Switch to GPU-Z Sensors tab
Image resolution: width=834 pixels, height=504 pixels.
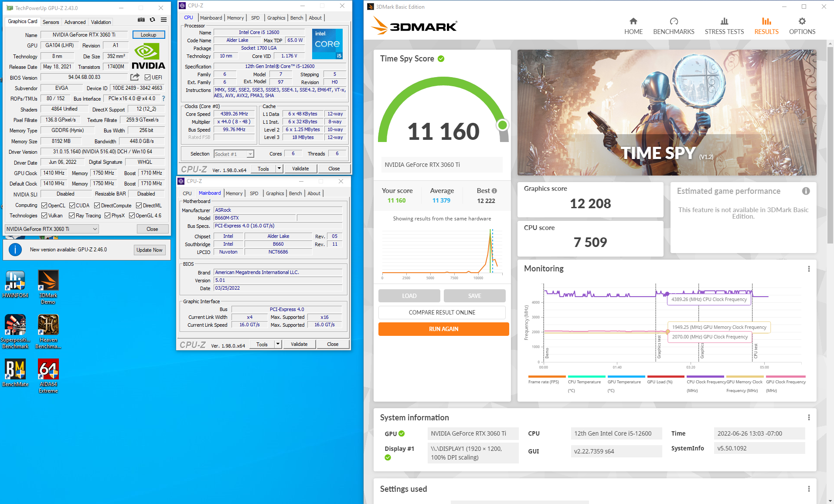[51, 22]
